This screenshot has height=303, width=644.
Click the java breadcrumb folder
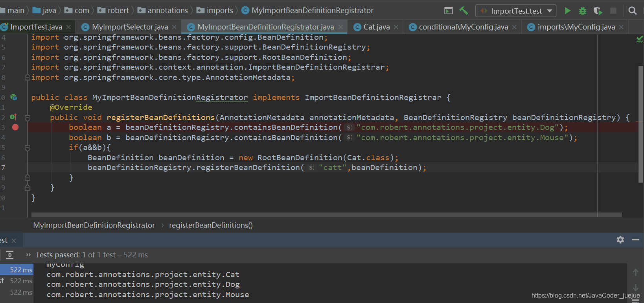click(44, 10)
